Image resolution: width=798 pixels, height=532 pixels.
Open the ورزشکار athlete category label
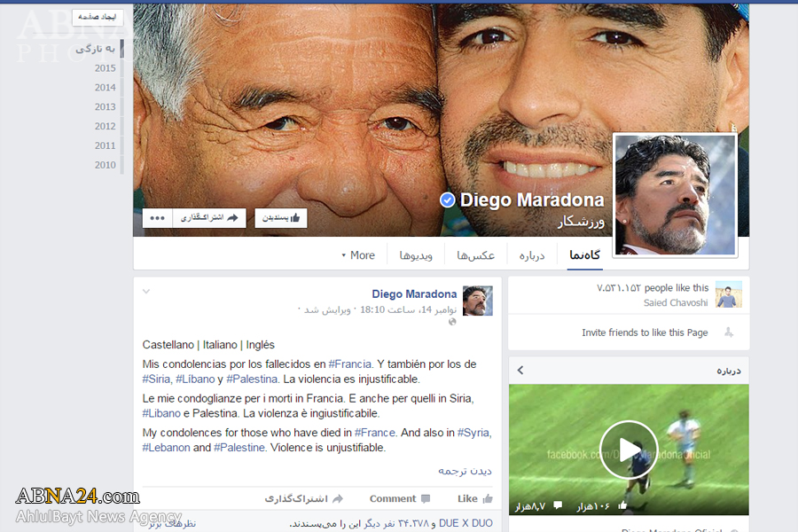pyautogui.click(x=581, y=222)
